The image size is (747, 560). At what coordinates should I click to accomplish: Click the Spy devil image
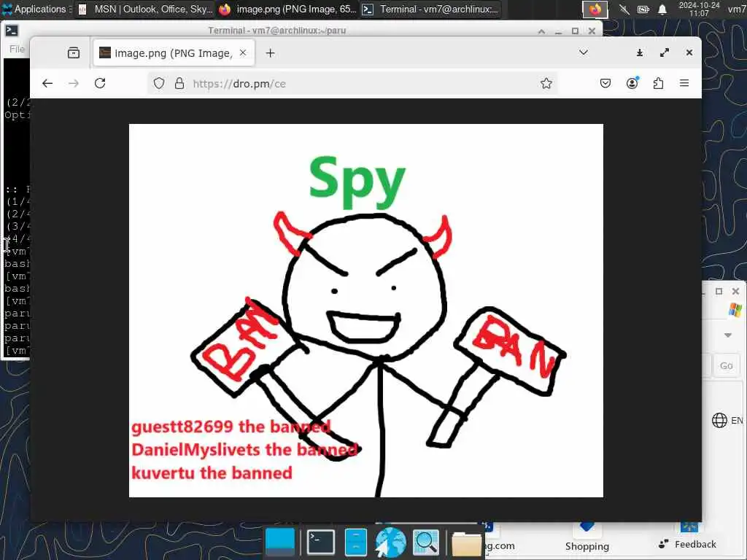[x=366, y=311]
